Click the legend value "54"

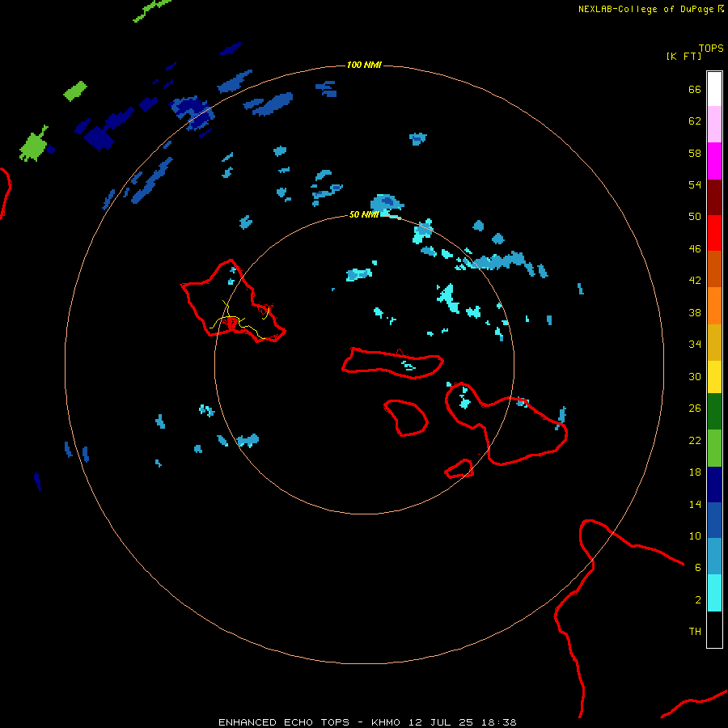coord(695,184)
